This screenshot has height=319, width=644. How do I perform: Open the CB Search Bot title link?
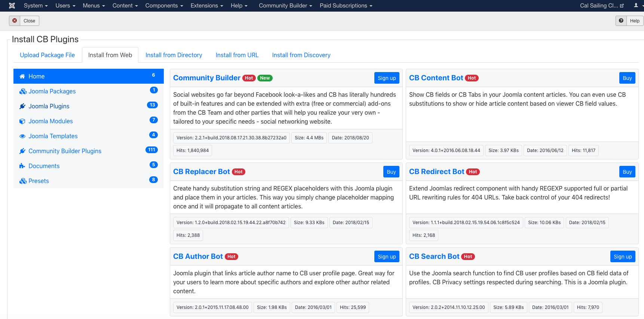click(434, 256)
